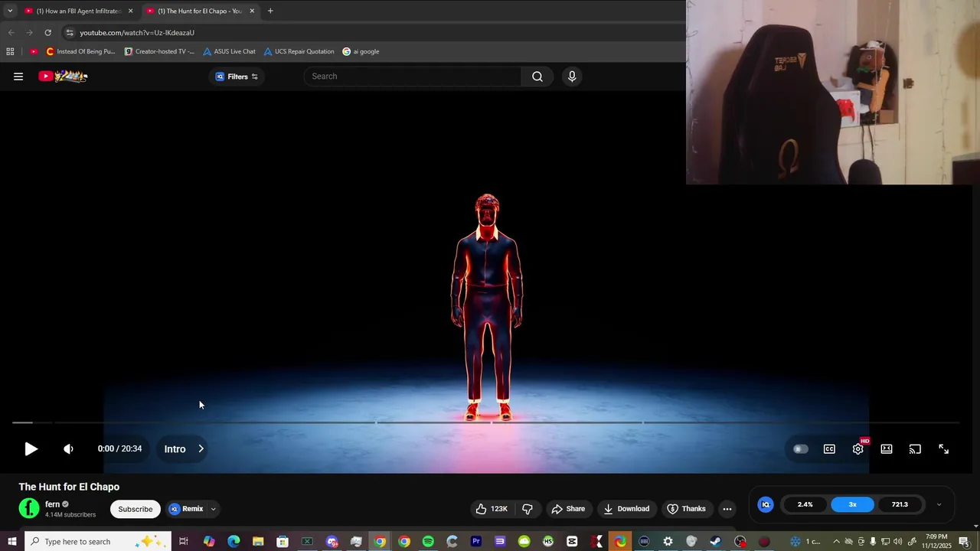Open the tab search dropdown
This screenshot has height=551, width=980.
[9, 11]
